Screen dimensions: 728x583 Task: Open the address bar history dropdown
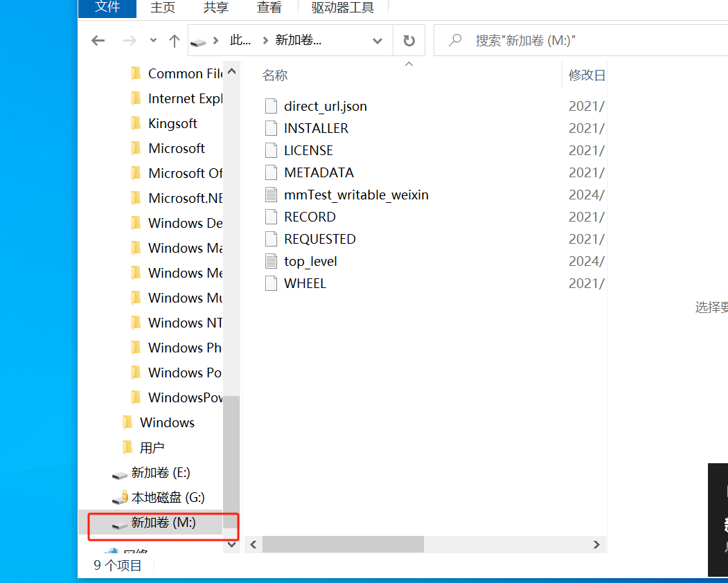pos(378,41)
